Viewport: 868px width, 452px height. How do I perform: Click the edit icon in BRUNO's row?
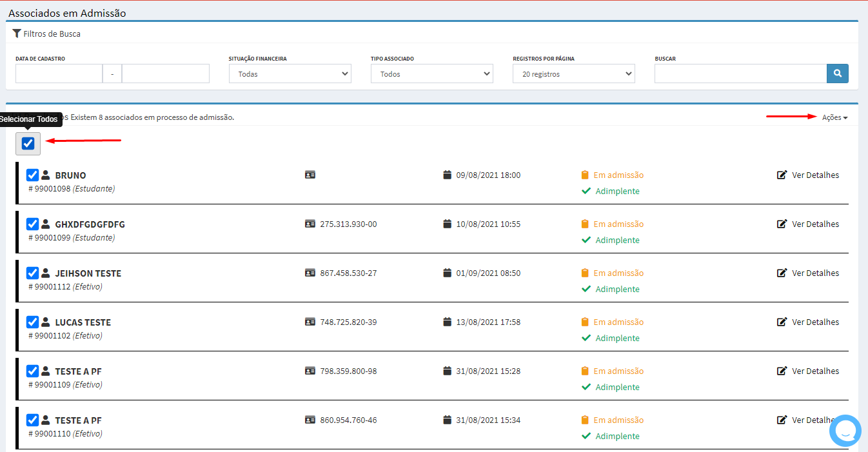782,175
